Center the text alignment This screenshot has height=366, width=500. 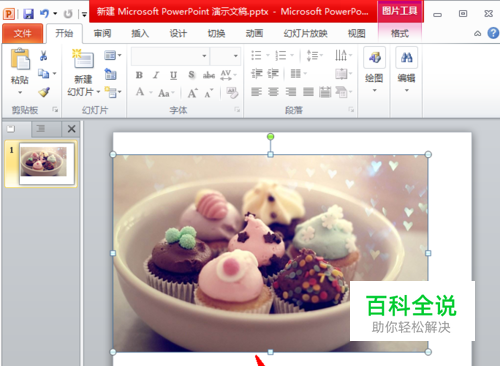[x=273, y=91]
